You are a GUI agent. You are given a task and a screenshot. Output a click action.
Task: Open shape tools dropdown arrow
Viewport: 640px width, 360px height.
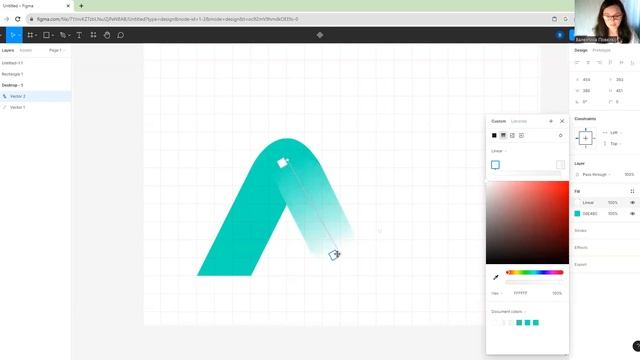(53, 36)
